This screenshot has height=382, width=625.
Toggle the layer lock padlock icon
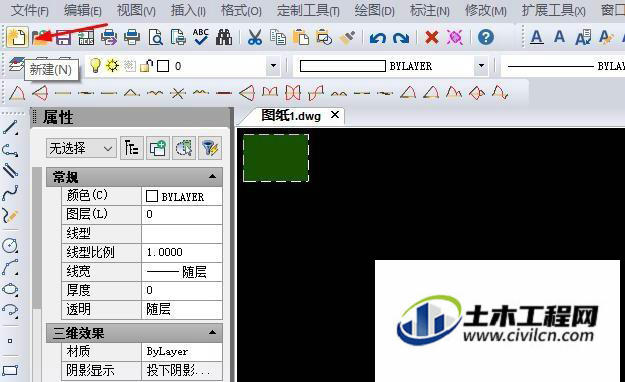point(147,65)
